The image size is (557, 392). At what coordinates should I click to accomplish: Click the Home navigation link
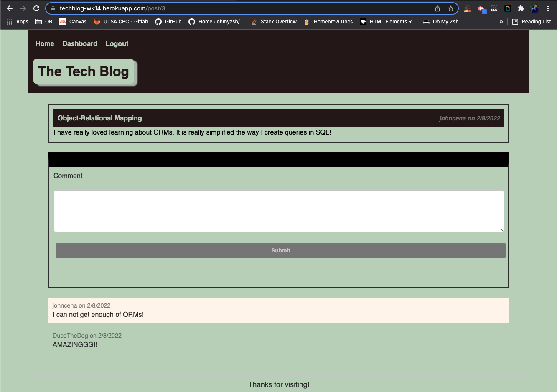[x=45, y=43]
